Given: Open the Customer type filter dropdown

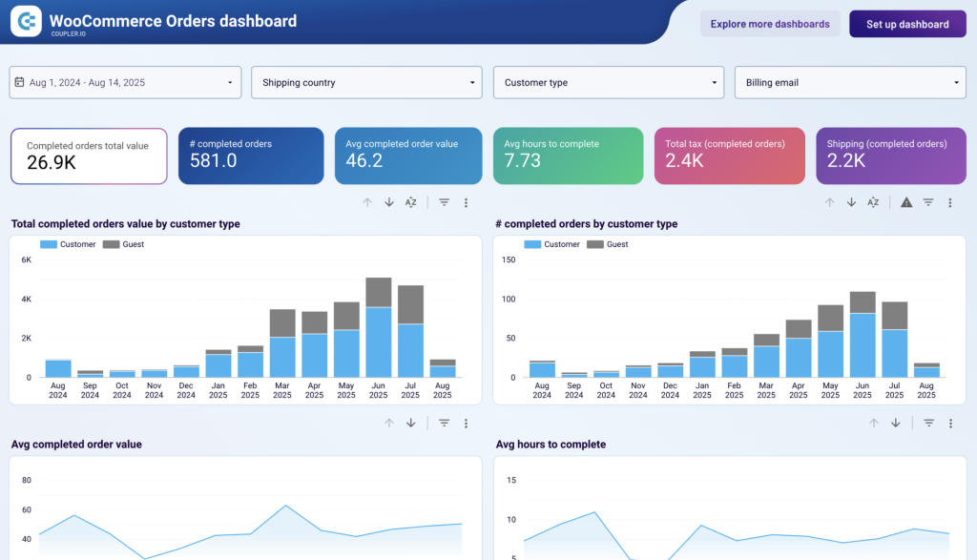Looking at the screenshot, I should [x=608, y=82].
